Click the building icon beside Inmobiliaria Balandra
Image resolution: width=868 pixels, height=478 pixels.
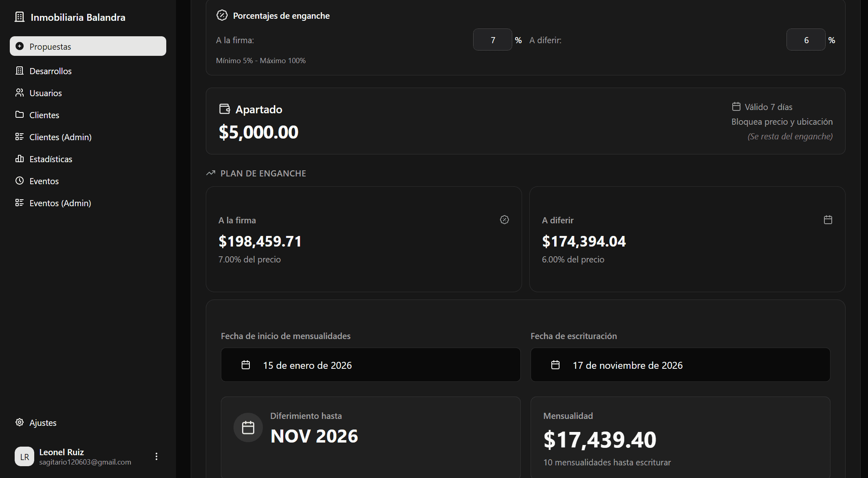pos(20,17)
